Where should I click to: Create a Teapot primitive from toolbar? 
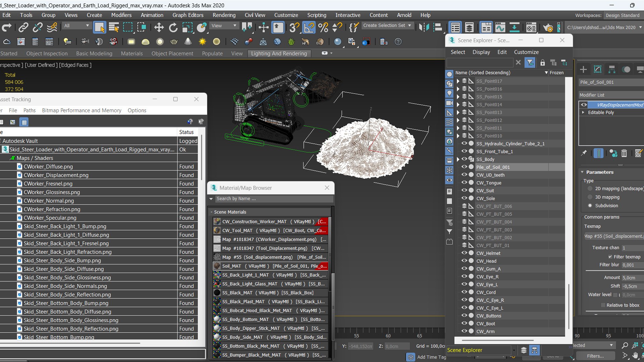click(x=174, y=42)
